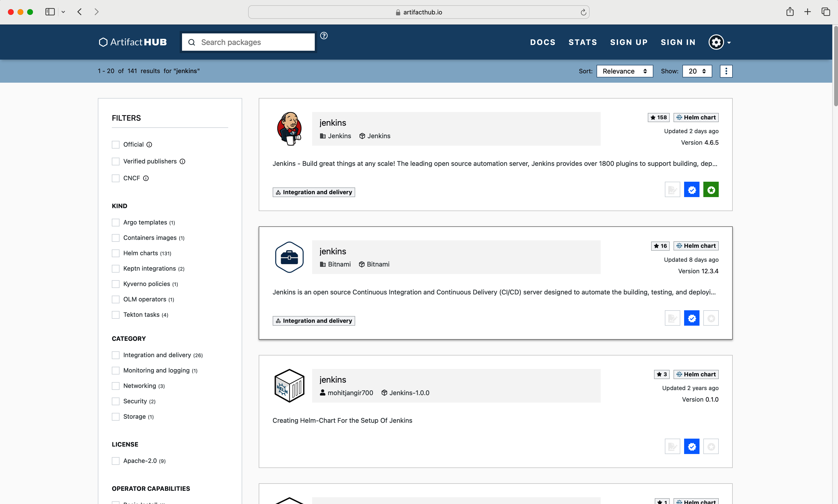Click the Jenkins mascot package logo
This screenshot has height=504, width=838.
point(290,128)
